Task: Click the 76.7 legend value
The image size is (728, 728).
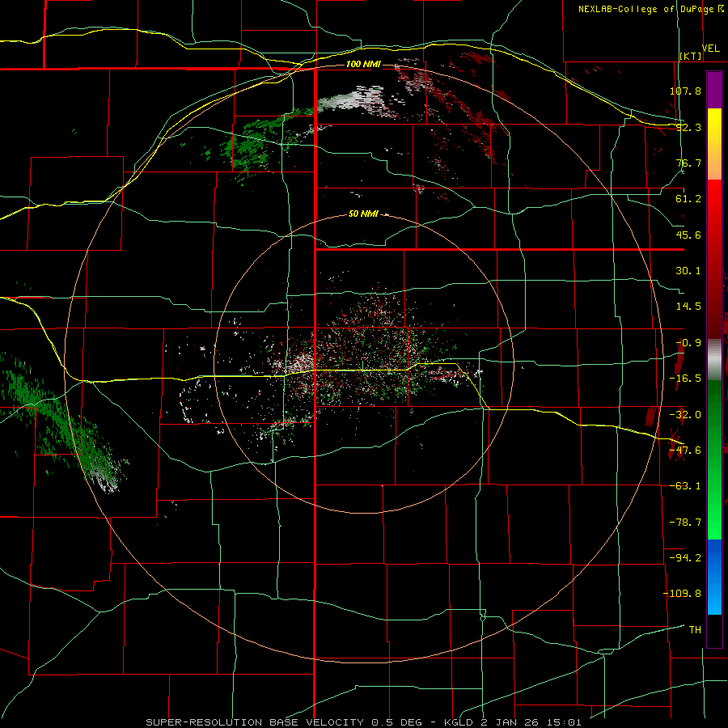Action: point(688,163)
